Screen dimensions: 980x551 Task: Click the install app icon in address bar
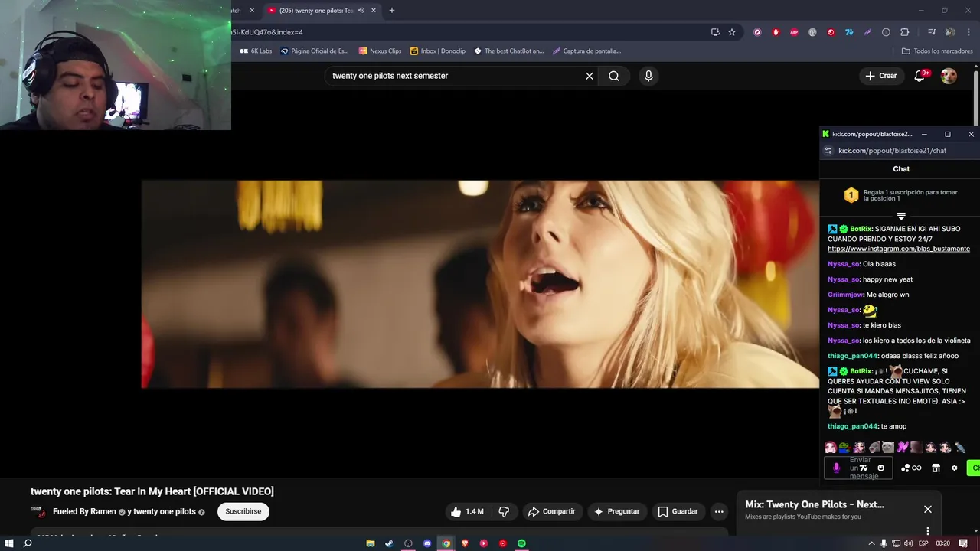tap(715, 32)
